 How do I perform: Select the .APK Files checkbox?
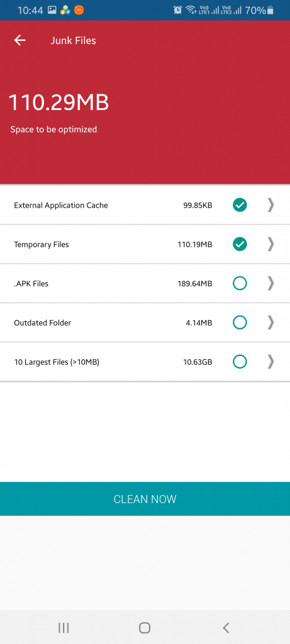point(240,284)
